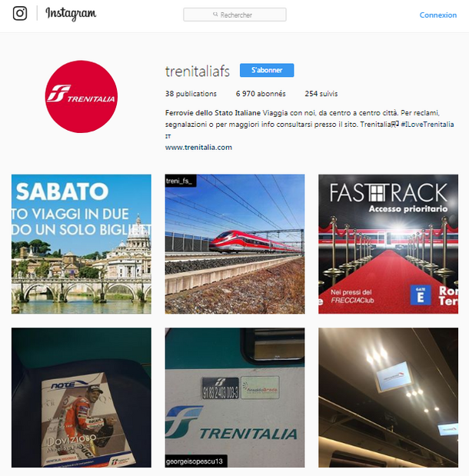Open the 38 publications count
Viewport: 469px width, 476px height.
(x=191, y=94)
